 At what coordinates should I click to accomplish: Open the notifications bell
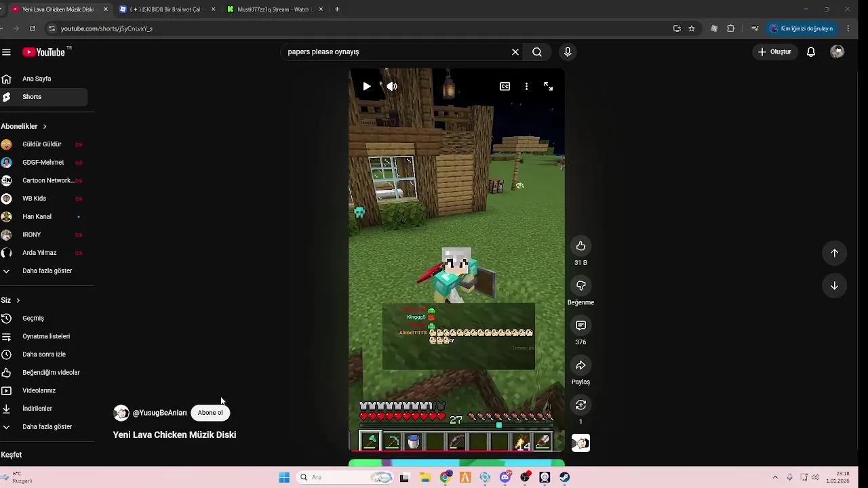pos(811,52)
